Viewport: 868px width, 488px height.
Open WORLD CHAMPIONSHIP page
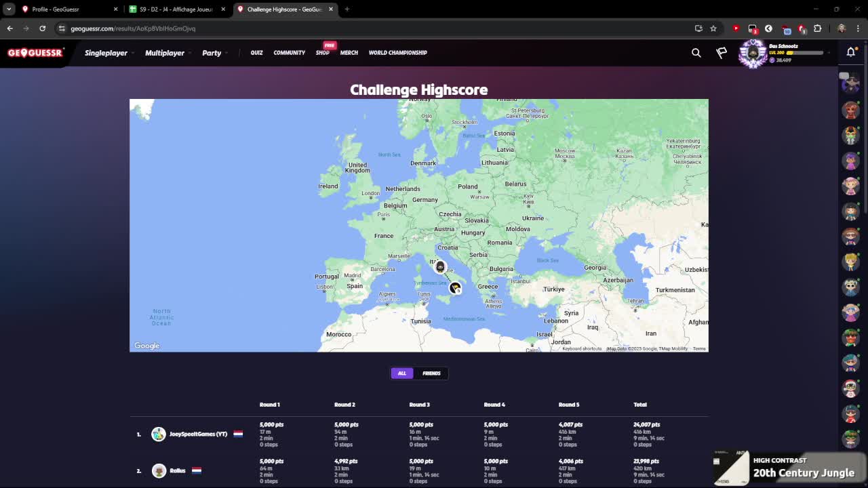click(398, 53)
